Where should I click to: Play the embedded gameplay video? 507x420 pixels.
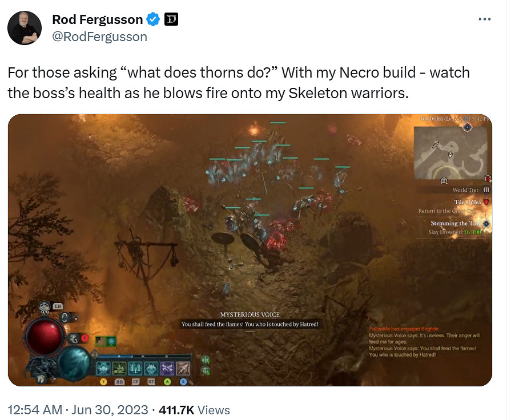pos(250,250)
